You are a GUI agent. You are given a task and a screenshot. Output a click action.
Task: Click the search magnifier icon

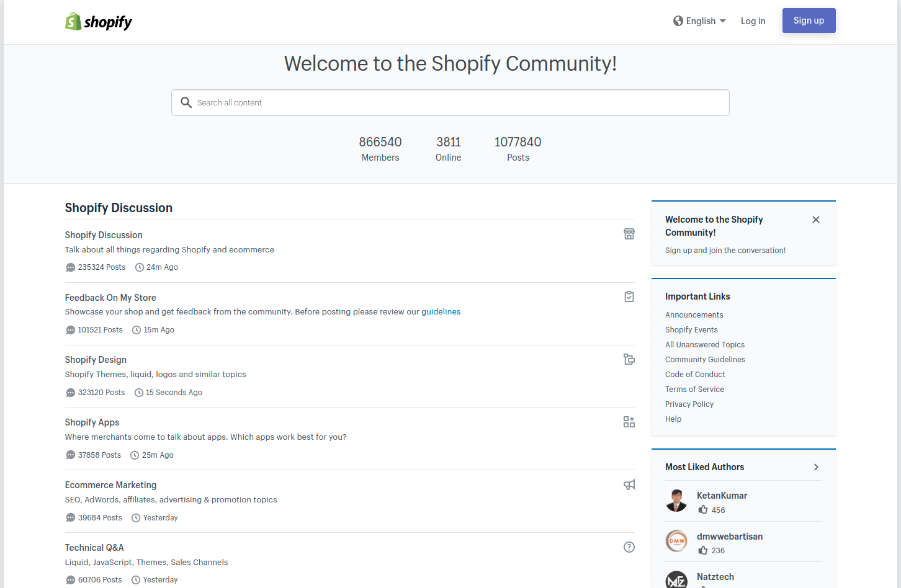[186, 102]
